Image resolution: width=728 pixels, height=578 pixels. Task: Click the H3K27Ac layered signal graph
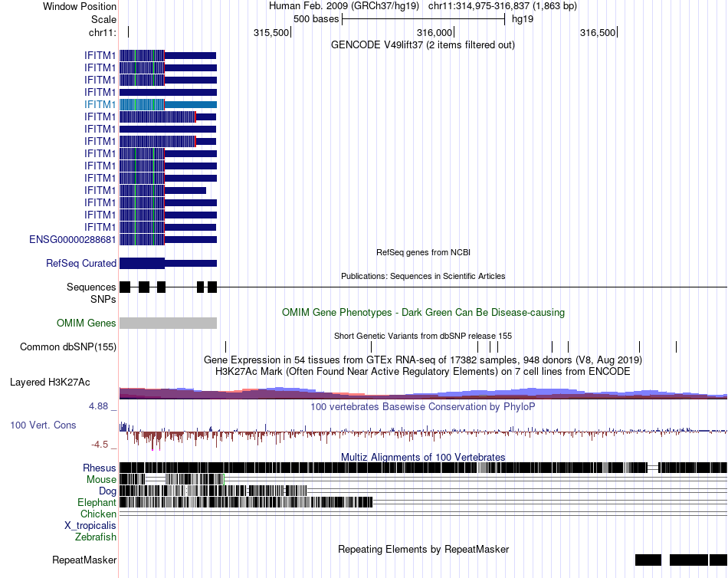[x=423, y=393]
